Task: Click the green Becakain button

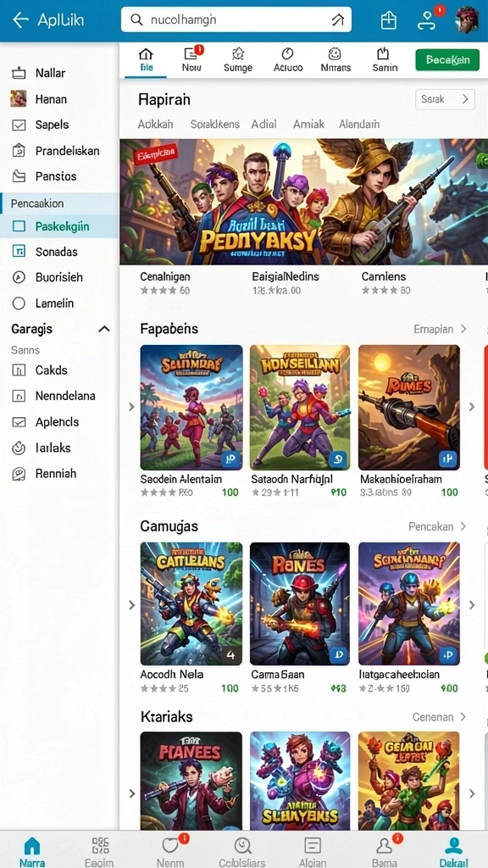Action: coord(447,59)
